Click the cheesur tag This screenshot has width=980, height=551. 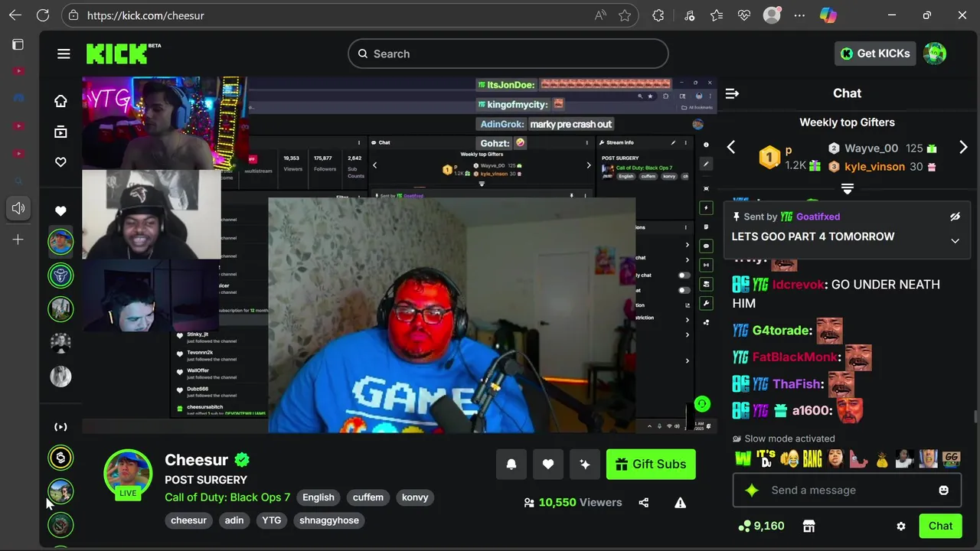coord(188,520)
